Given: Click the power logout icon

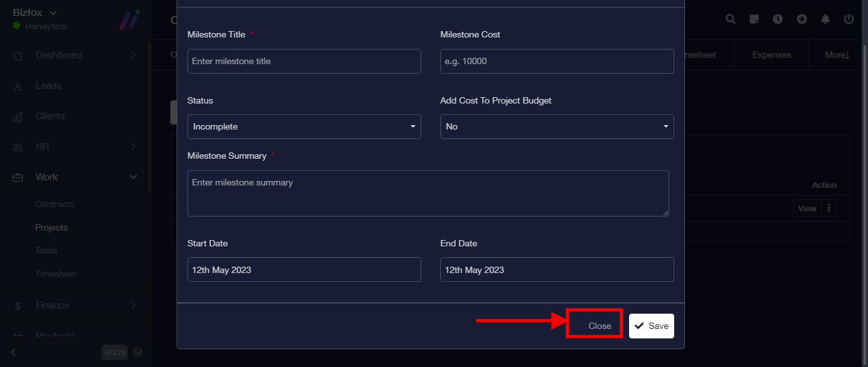Looking at the screenshot, I should tap(849, 19).
